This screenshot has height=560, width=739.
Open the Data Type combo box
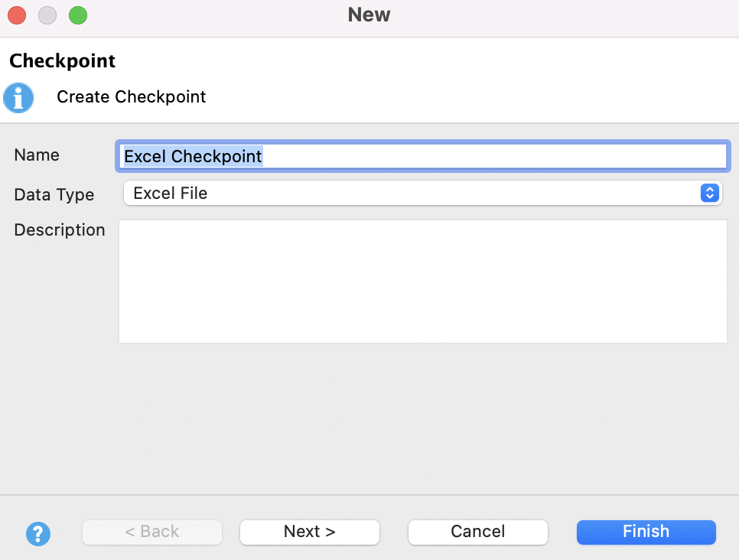[x=413, y=194]
